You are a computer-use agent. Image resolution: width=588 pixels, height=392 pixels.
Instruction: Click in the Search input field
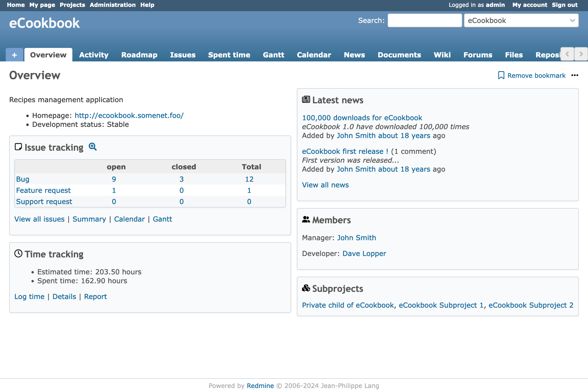point(424,21)
